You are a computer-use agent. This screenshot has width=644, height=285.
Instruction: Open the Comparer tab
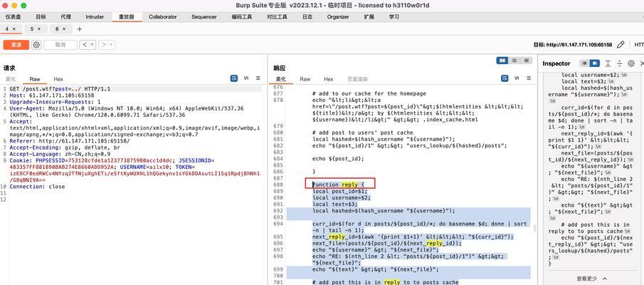coord(278,17)
